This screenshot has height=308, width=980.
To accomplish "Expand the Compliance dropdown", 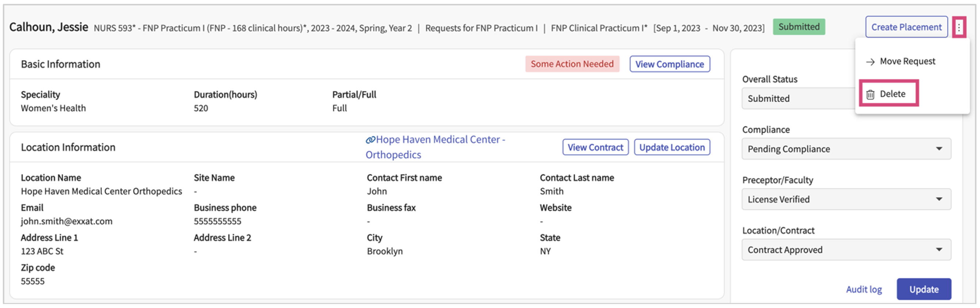I will pyautogui.click(x=846, y=149).
